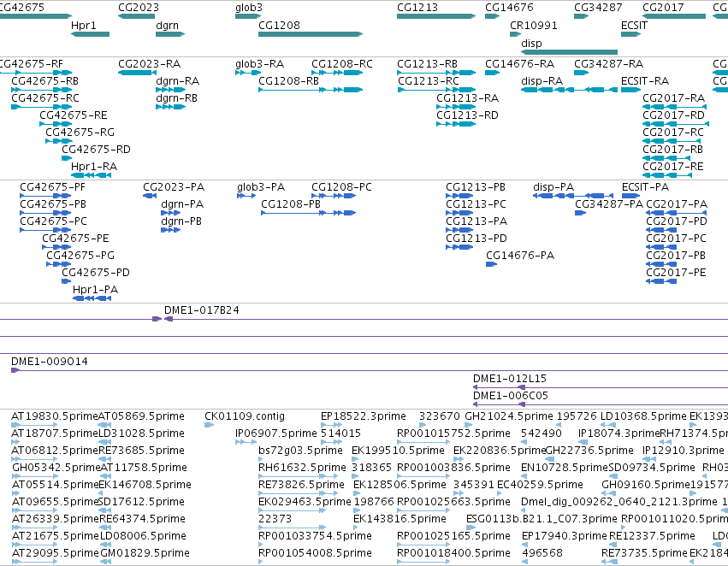Open protein Hpr1-PA

95,290
